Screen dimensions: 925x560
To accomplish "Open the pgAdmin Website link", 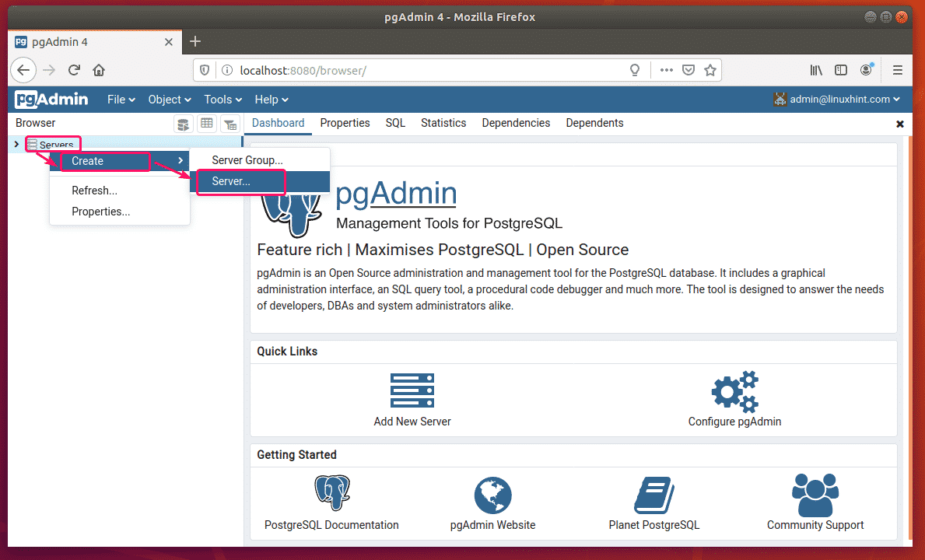I will coord(492,525).
